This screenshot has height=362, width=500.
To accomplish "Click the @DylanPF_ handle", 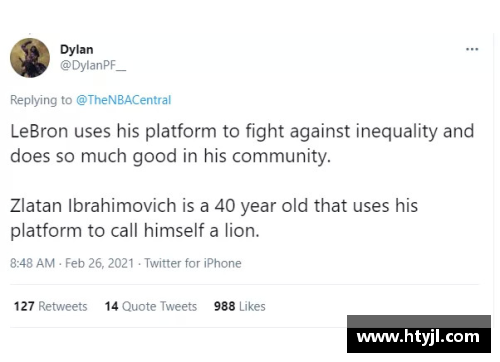I will 93,65.
